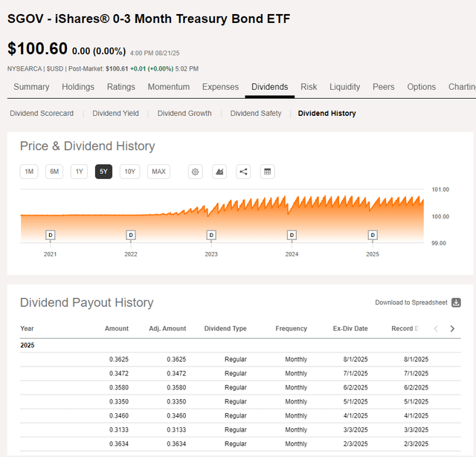Click the Frequency column header
Viewport: 476px width, 457px height.
tap(291, 328)
